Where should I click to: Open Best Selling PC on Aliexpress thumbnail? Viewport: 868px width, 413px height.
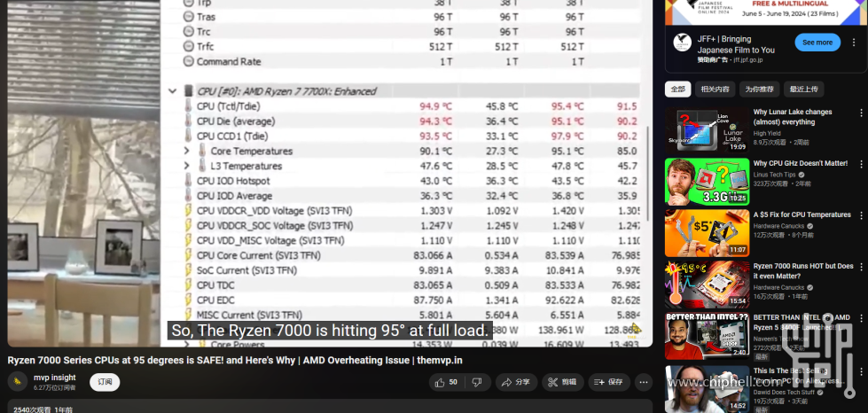pos(707,387)
